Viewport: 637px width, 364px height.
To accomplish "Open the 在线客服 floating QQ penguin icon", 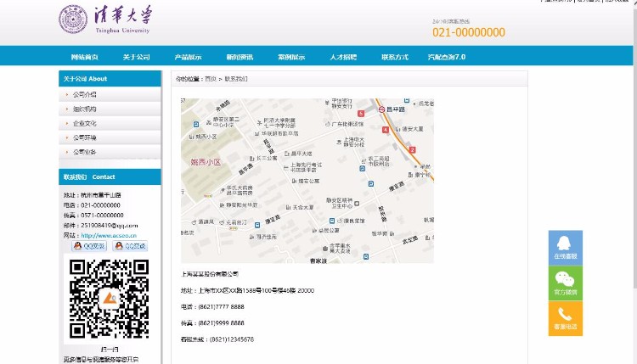I will click(565, 248).
